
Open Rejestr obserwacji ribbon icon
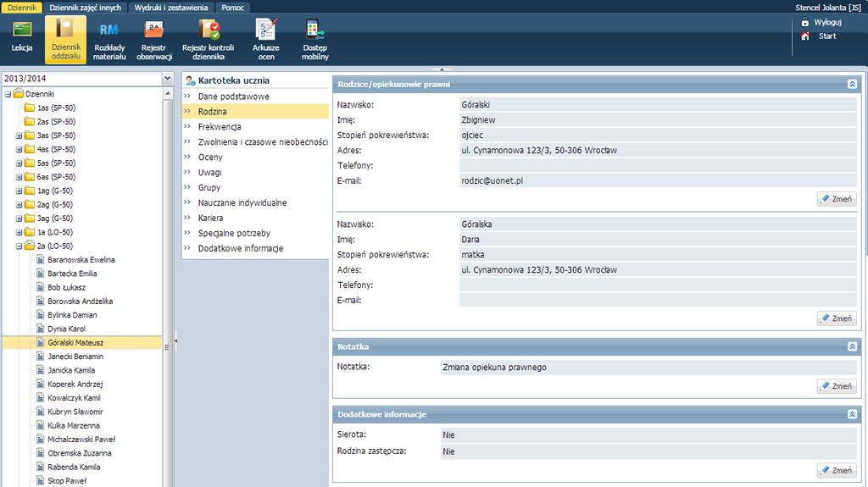pos(154,30)
